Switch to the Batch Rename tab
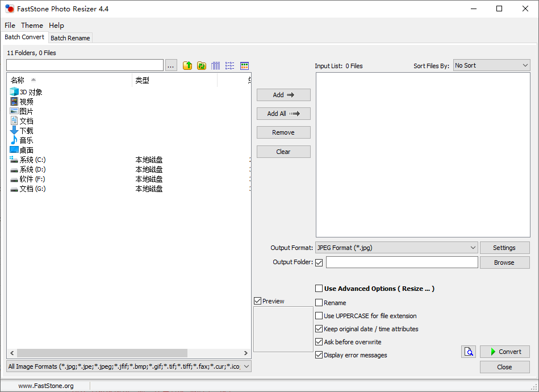 (x=70, y=38)
